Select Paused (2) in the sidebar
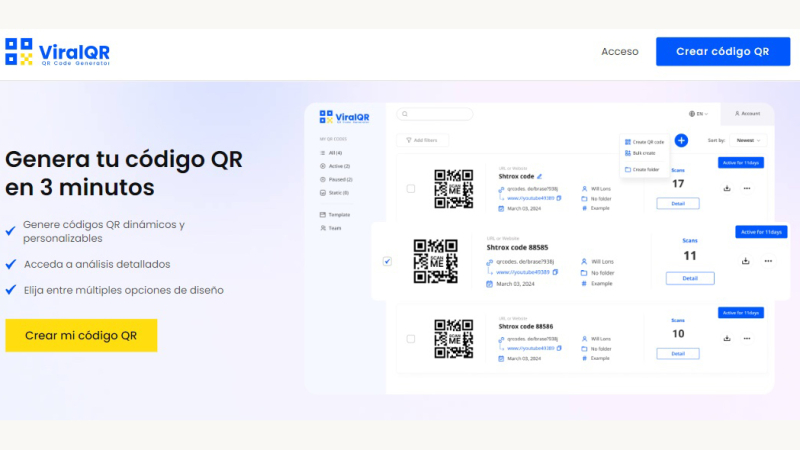 [x=336, y=179]
